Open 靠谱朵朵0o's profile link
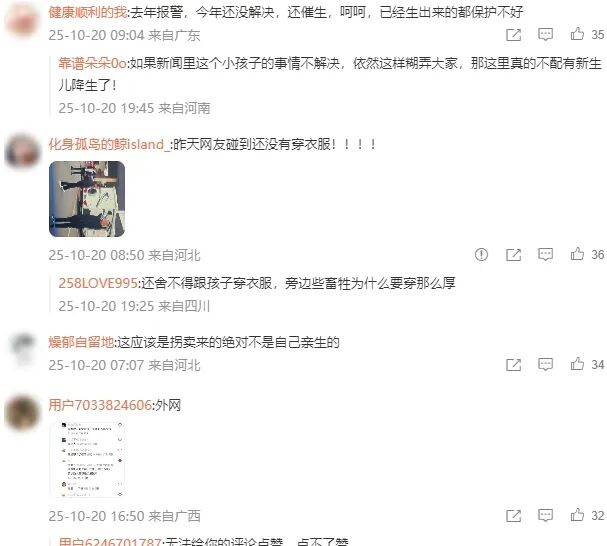 tap(92, 63)
